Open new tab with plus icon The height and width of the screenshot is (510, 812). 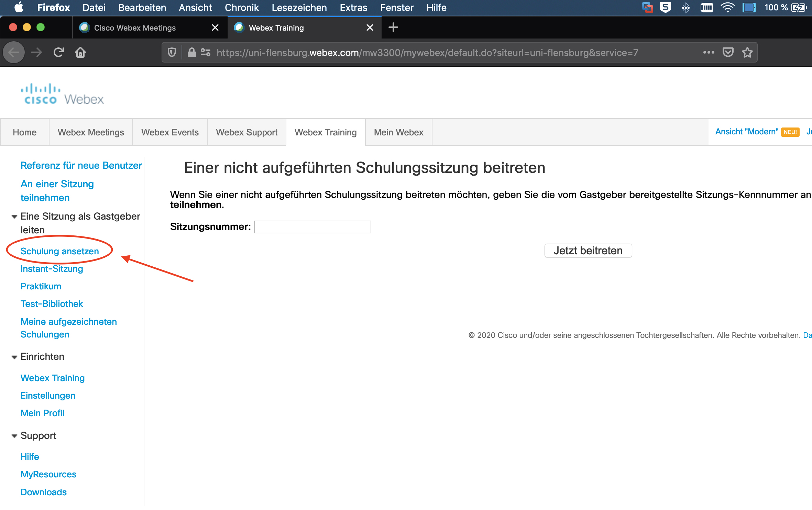(x=393, y=27)
